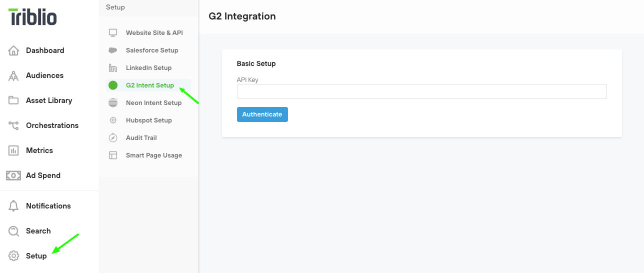Screen dimensions: 644x273
Task: Click the Dashboard home icon
Action: point(13,50)
